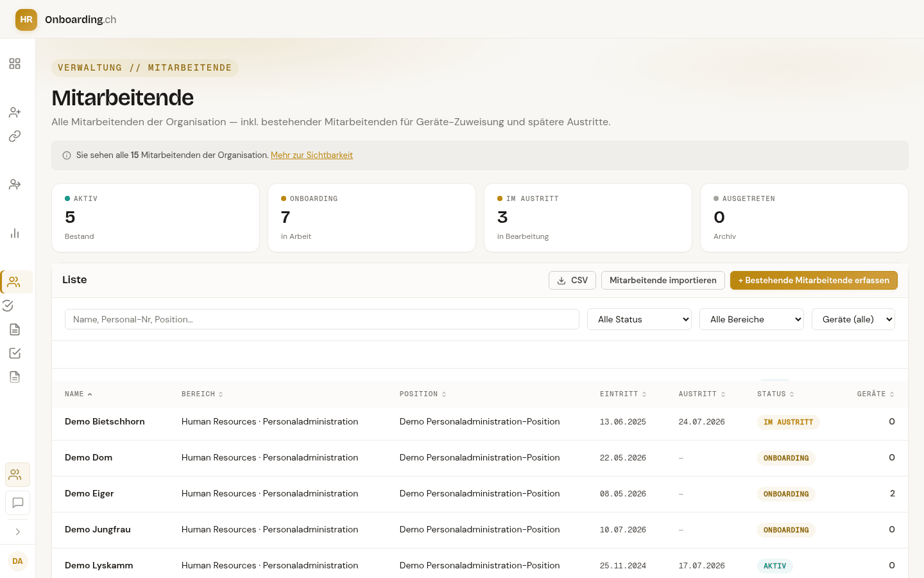Open the checkbox square icon in sidebar

click(15, 353)
